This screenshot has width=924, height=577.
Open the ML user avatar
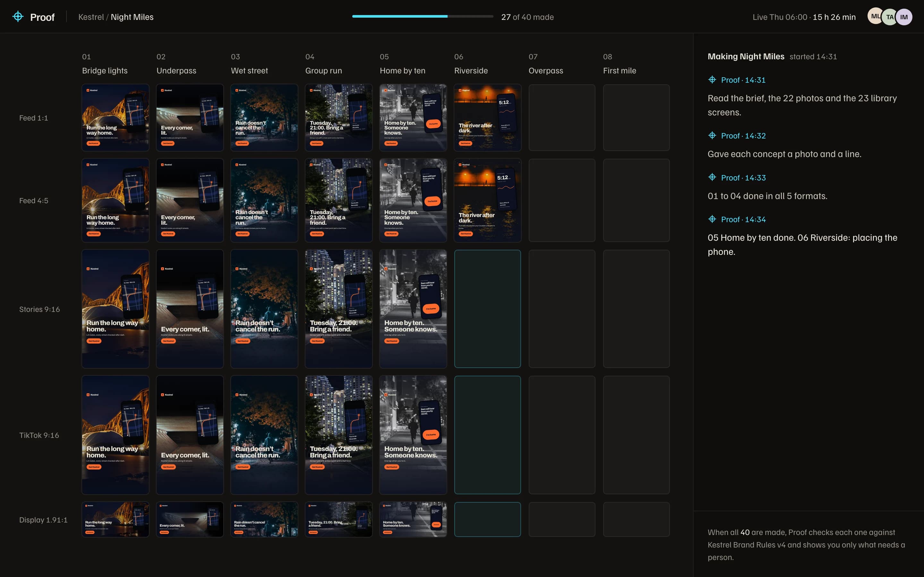click(x=875, y=16)
